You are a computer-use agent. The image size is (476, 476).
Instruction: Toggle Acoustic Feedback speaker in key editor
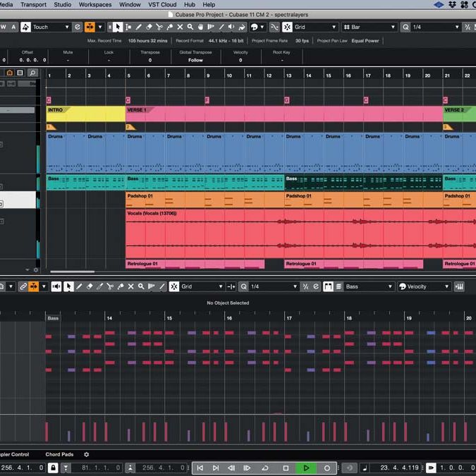(x=56, y=286)
